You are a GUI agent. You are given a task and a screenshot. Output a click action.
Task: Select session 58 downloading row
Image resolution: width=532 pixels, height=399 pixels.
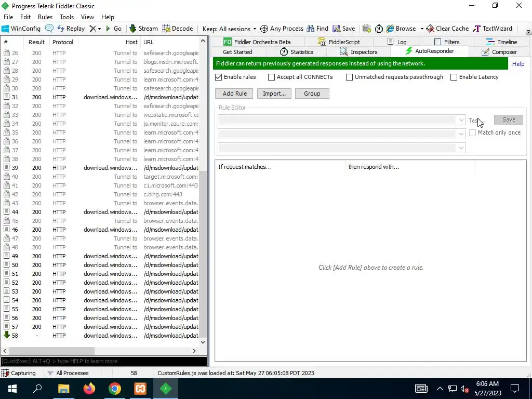pos(100,336)
